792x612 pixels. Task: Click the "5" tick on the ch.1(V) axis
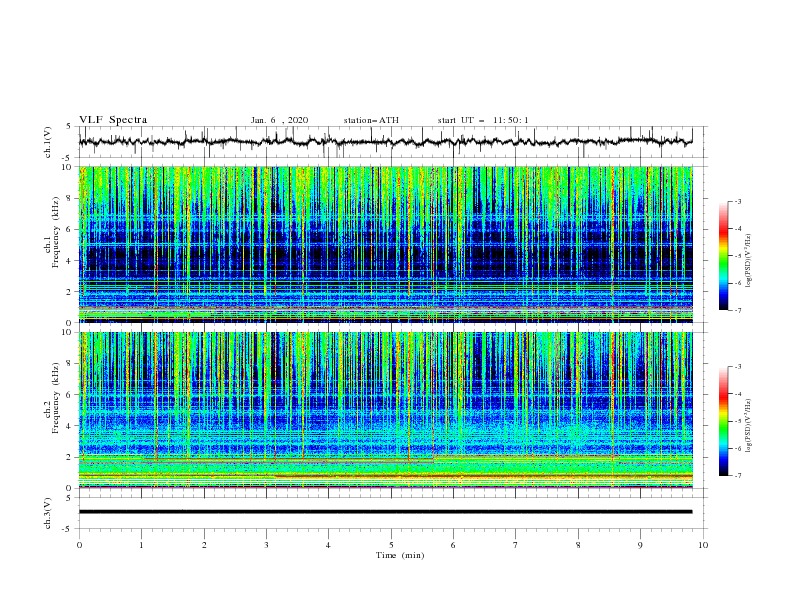(x=70, y=126)
